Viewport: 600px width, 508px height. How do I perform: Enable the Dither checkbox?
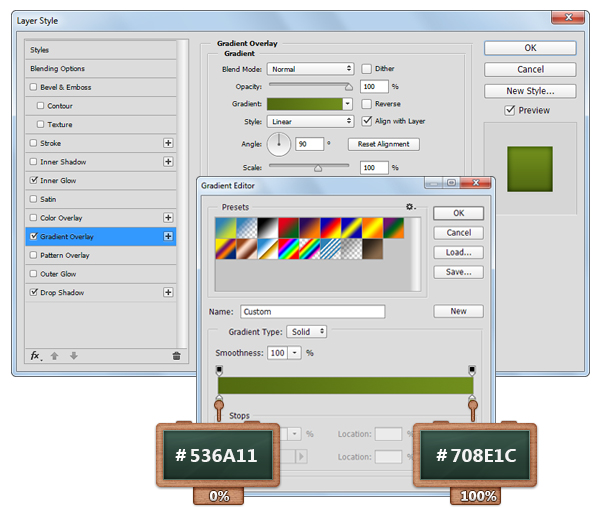pyautogui.click(x=367, y=69)
